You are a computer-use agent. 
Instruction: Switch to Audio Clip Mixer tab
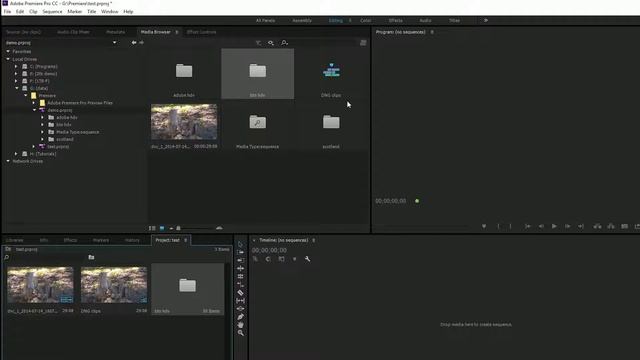pos(73,32)
